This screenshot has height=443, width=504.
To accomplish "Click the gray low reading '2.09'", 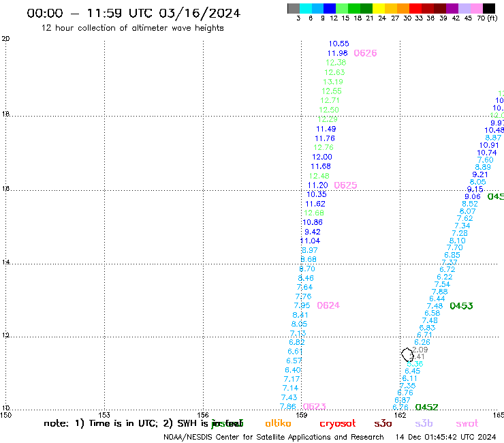I will click(420, 350).
